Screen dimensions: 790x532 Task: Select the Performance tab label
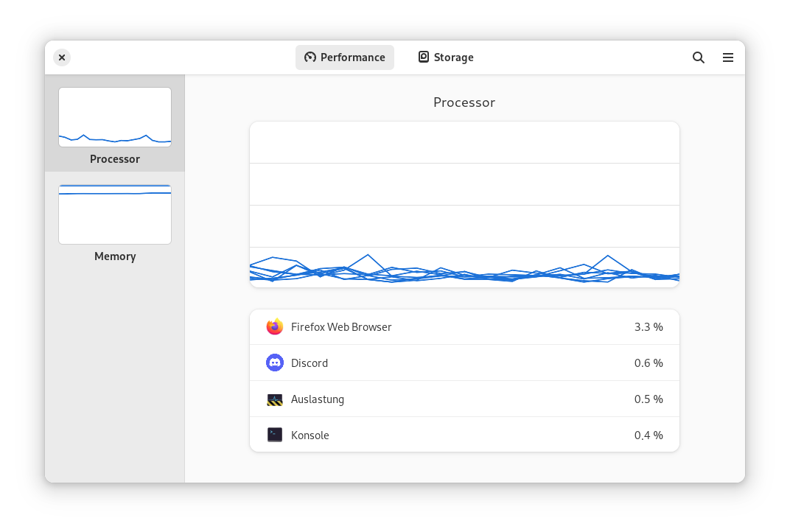point(352,57)
